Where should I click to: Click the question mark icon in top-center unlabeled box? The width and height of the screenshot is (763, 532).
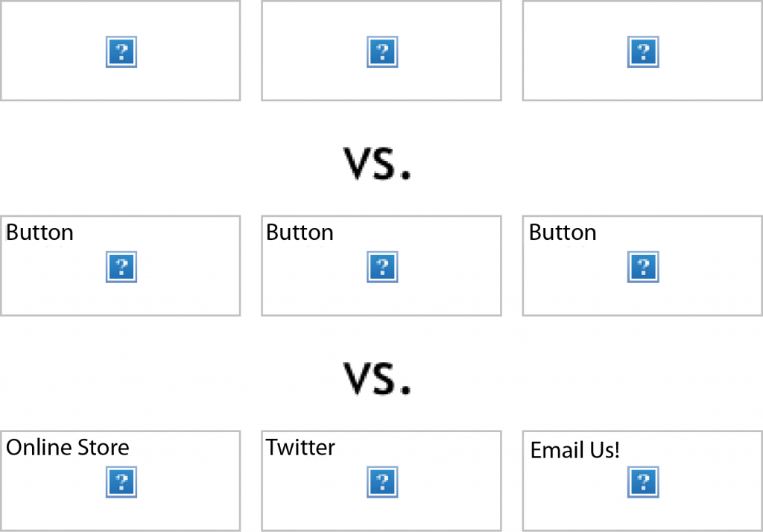tap(382, 51)
